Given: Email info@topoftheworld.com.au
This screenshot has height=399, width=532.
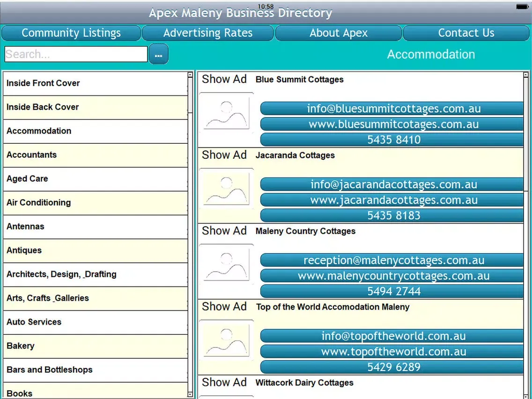Looking at the screenshot, I should 392,336.
